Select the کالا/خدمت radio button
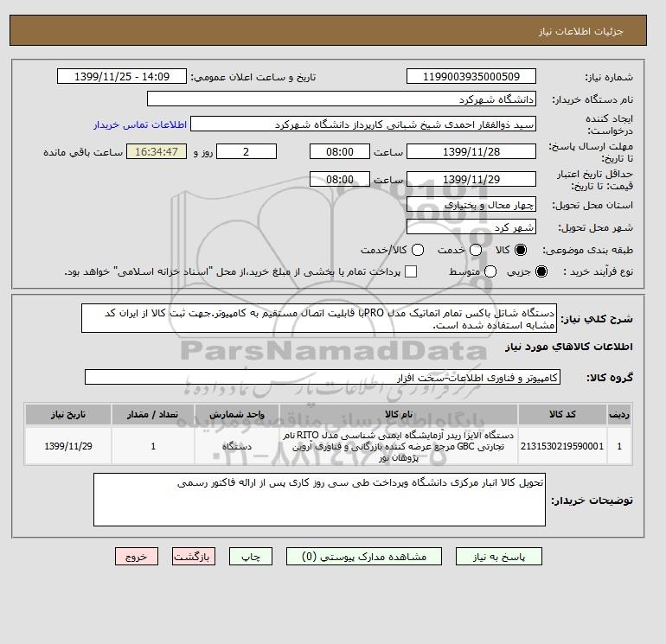 click(418, 250)
